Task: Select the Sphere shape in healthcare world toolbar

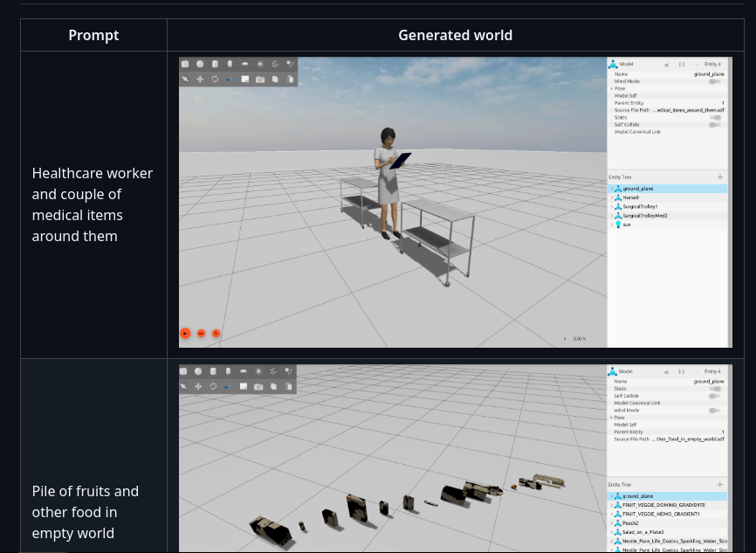Action: point(200,64)
